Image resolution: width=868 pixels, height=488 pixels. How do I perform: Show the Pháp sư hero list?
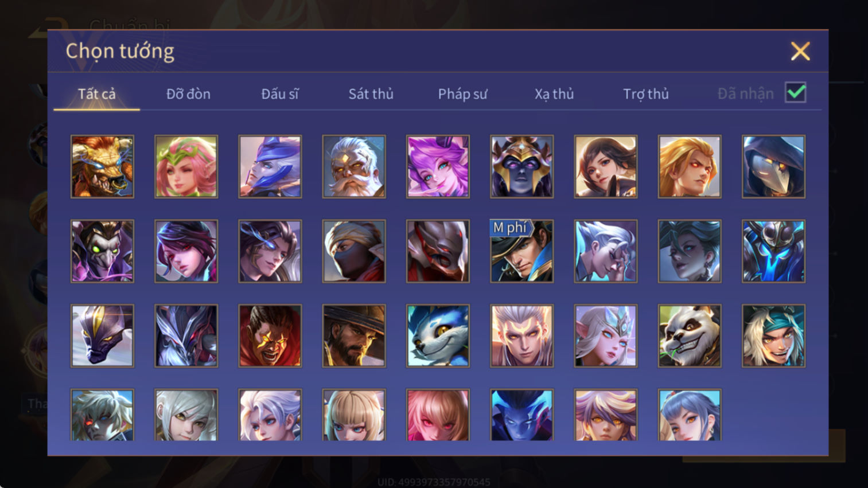462,94
